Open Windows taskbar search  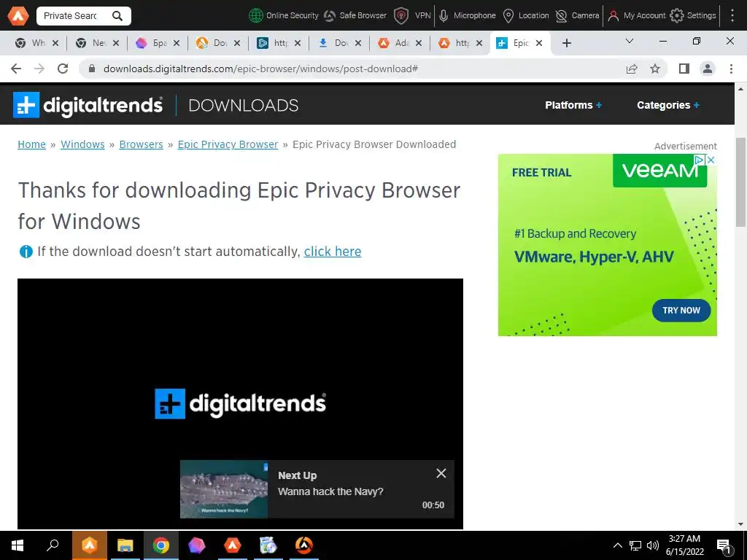tap(53, 545)
